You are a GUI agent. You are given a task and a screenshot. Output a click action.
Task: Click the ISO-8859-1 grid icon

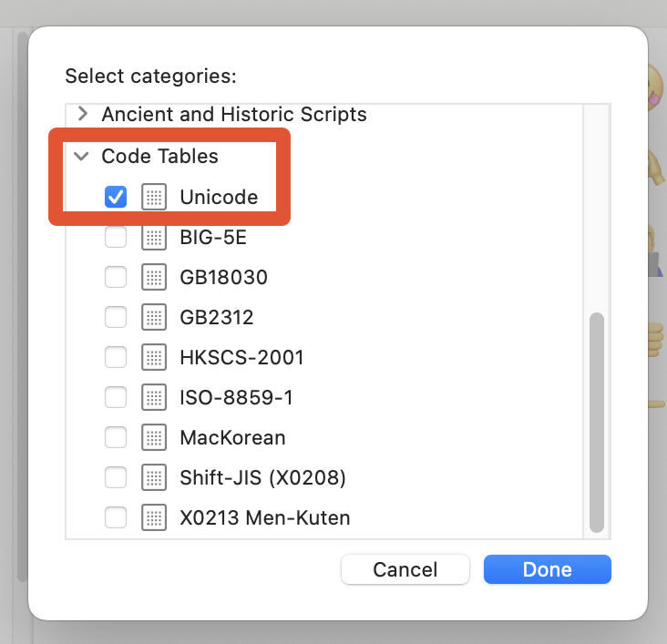coord(154,397)
